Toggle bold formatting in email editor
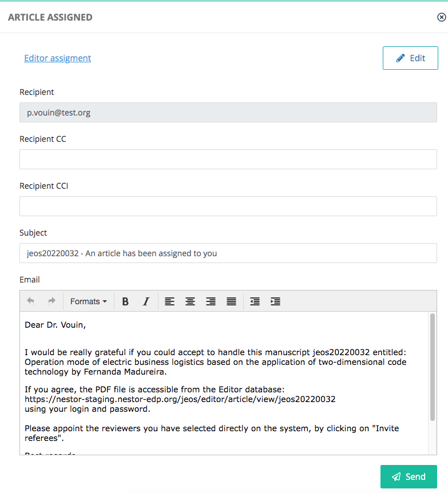Image resolution: width=448 pixels, height=493 pixels. click(125, 301)
